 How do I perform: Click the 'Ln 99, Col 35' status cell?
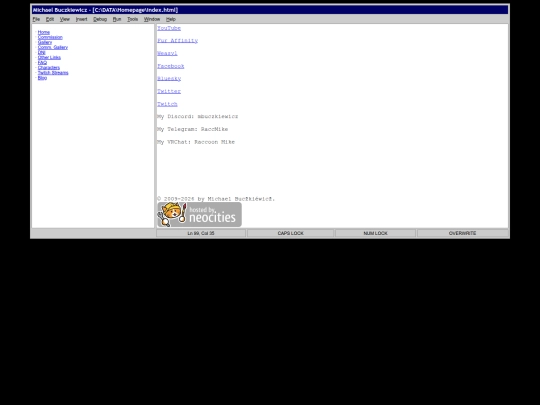click(x=201, y=233)
